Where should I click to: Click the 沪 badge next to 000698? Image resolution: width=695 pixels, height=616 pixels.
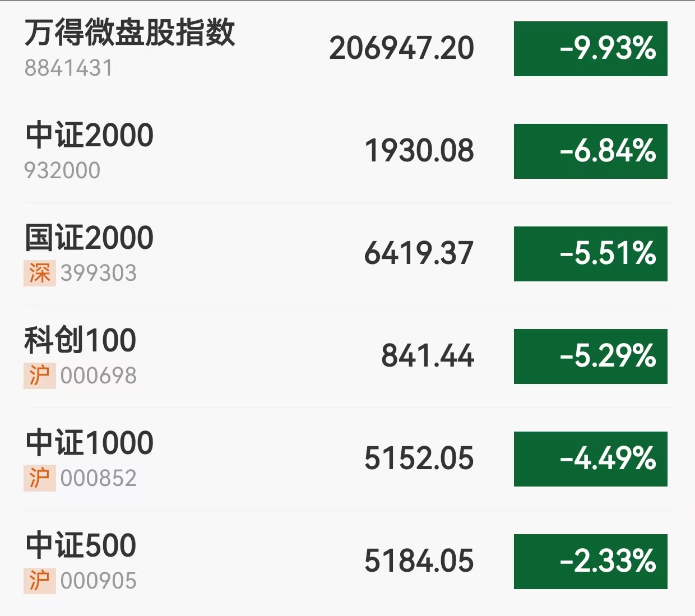tap(40, 376)
